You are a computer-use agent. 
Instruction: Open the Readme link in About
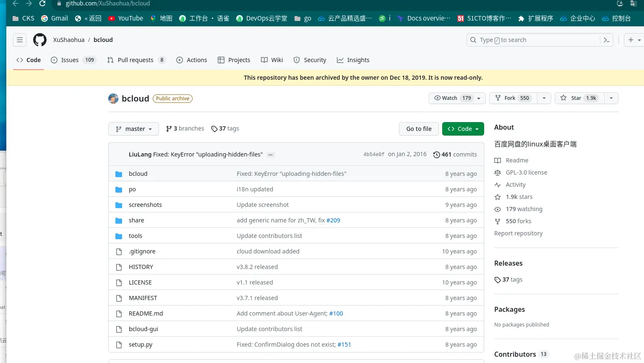(511, 160)
